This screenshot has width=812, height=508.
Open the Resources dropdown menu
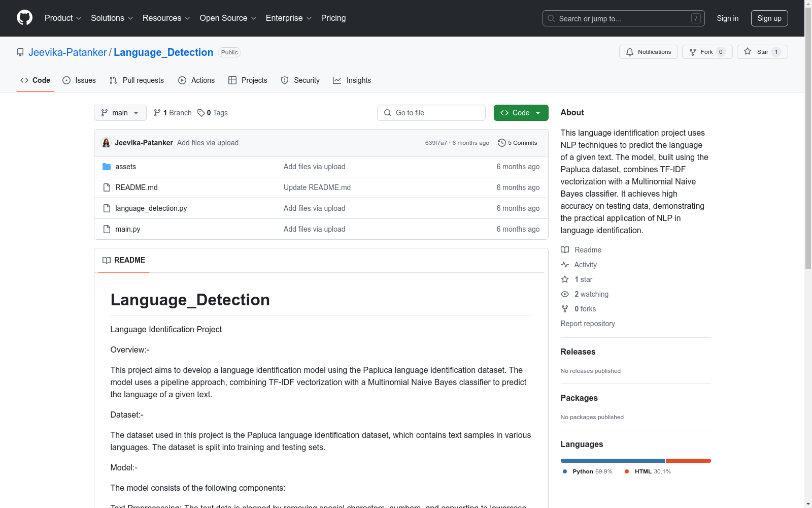coord(166,18)
